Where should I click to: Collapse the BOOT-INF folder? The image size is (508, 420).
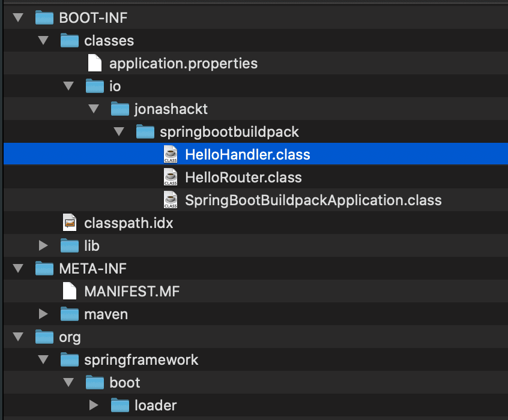[x=18, y=18]
